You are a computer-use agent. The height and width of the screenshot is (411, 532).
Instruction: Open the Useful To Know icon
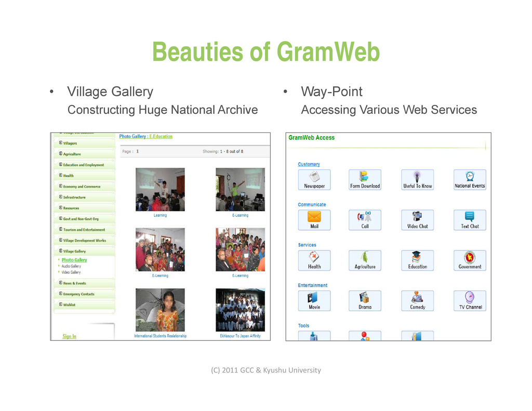417,180
